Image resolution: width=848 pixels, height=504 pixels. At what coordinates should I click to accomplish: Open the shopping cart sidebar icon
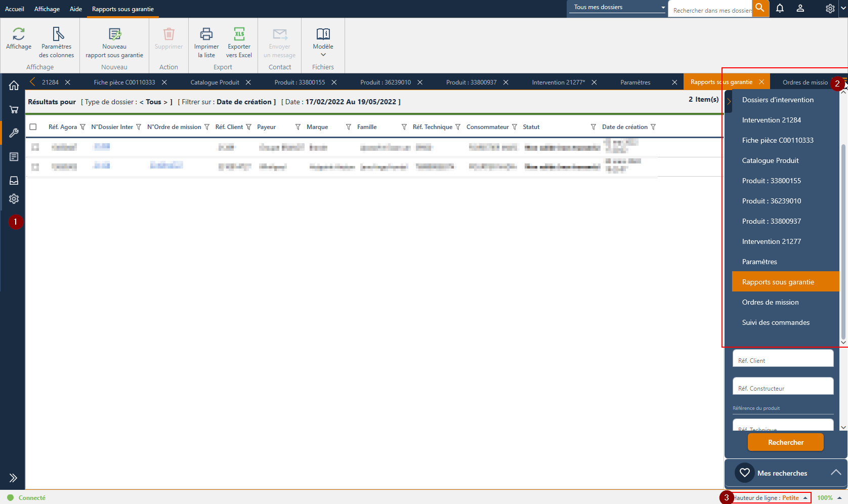pyautogui.click(x=14, y=109)
